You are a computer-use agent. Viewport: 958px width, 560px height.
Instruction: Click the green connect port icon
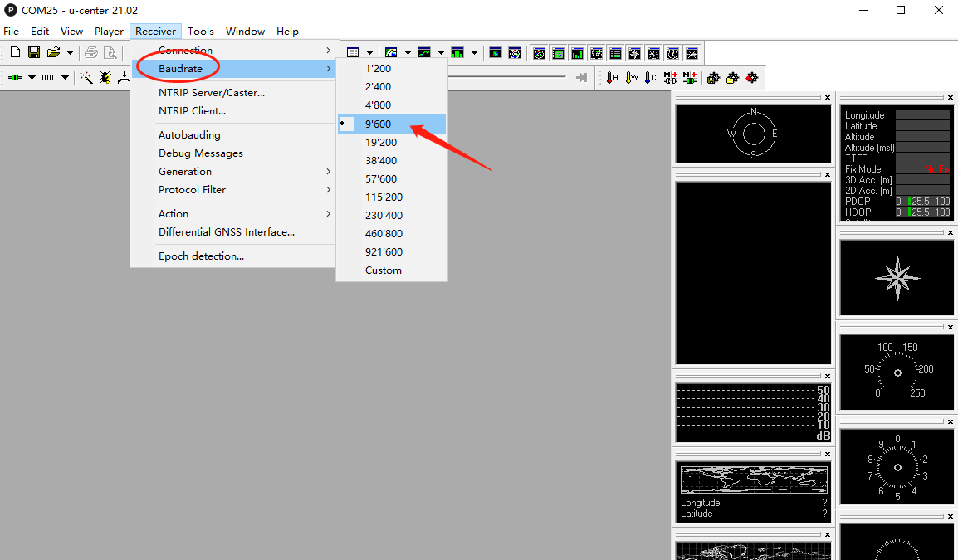(x=15, y=77)
